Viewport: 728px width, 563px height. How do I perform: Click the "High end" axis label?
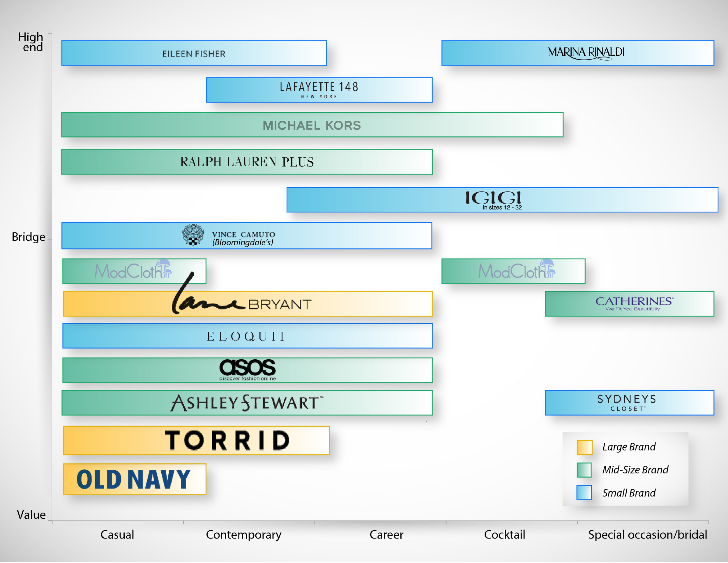click(31, 42)
